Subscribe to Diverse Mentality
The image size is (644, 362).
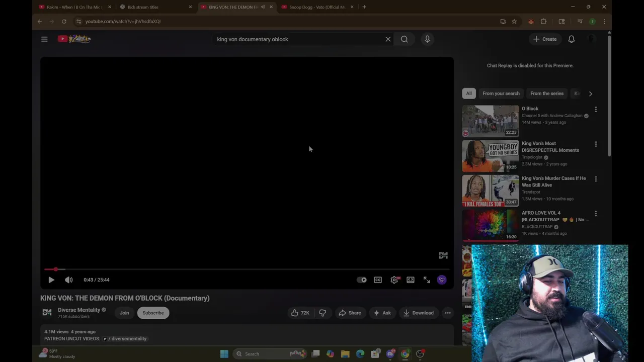point(153,313)
